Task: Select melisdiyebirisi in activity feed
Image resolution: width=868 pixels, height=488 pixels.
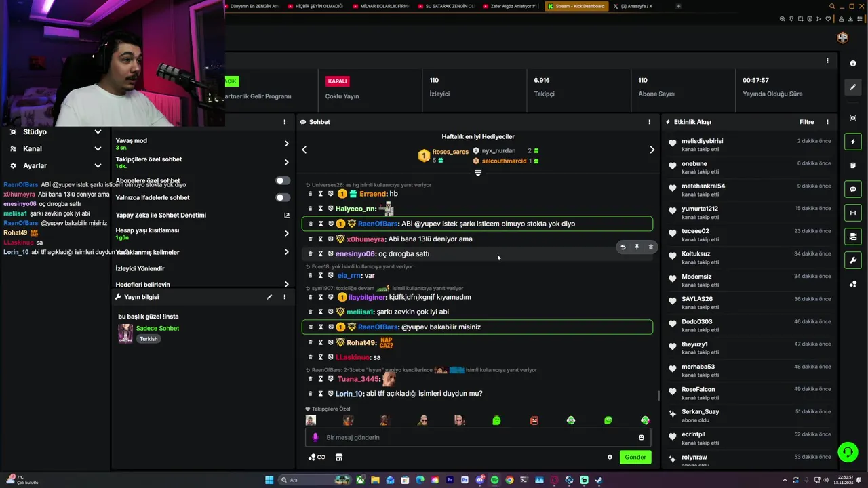Action: [x=702, y=141]
